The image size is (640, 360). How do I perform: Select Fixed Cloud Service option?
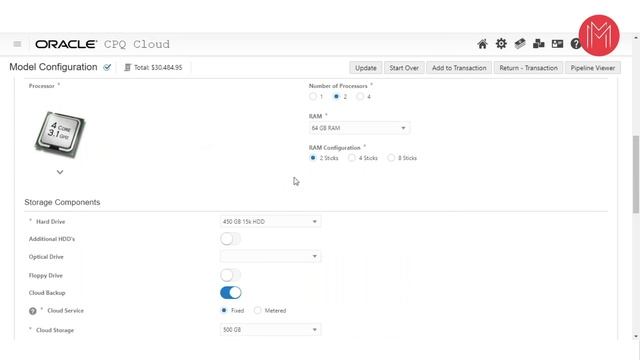224,311
